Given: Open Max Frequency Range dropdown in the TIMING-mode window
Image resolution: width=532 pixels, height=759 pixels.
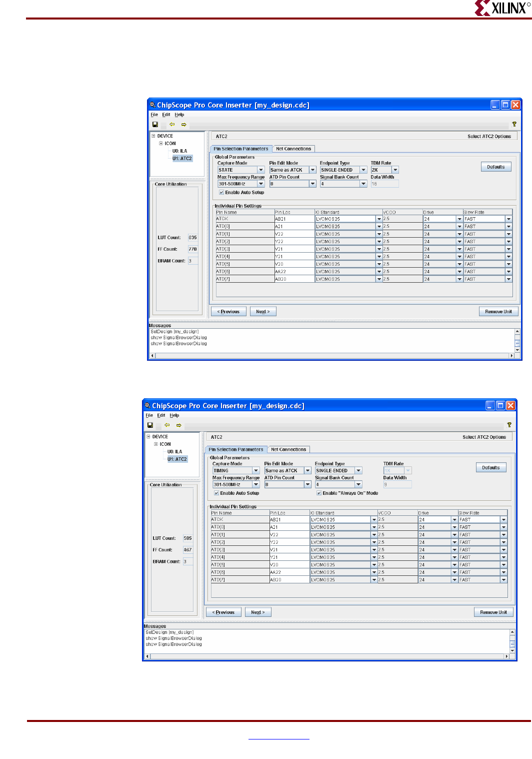Looking at the screenshot, I should [236, 485].
